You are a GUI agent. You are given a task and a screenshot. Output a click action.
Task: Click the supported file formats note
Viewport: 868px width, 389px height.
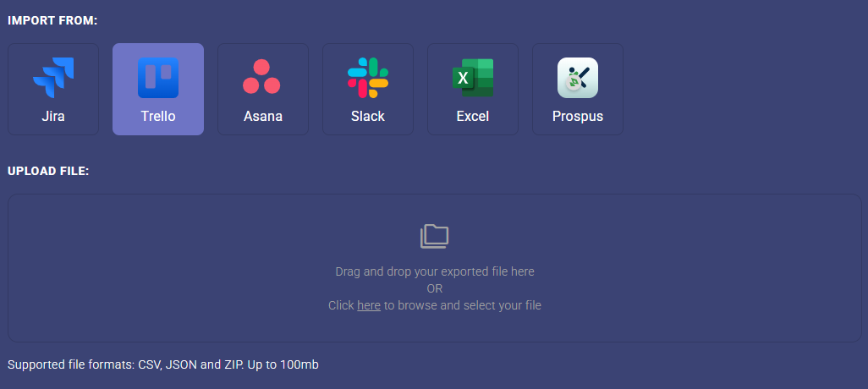pos(162,364)
